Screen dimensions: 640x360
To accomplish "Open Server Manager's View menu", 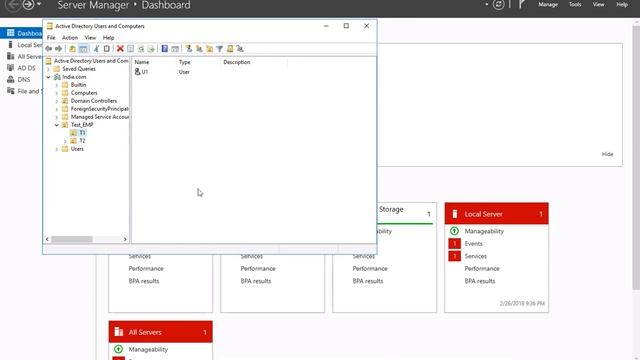I will click(598, 4).
